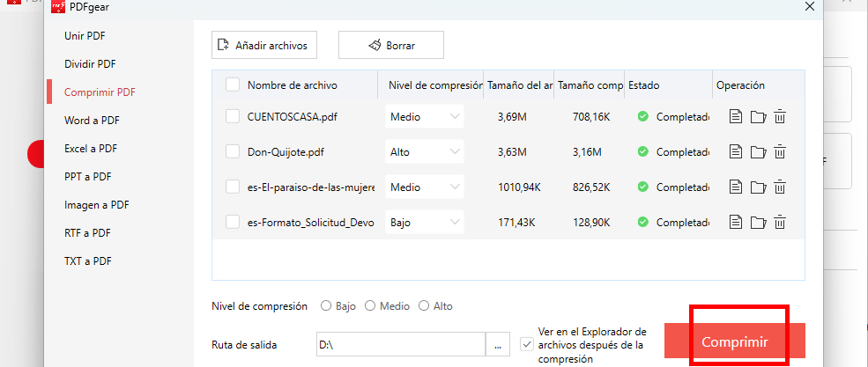Delete CUENTOSCASA.pdf from the list

tap(779, 116)
